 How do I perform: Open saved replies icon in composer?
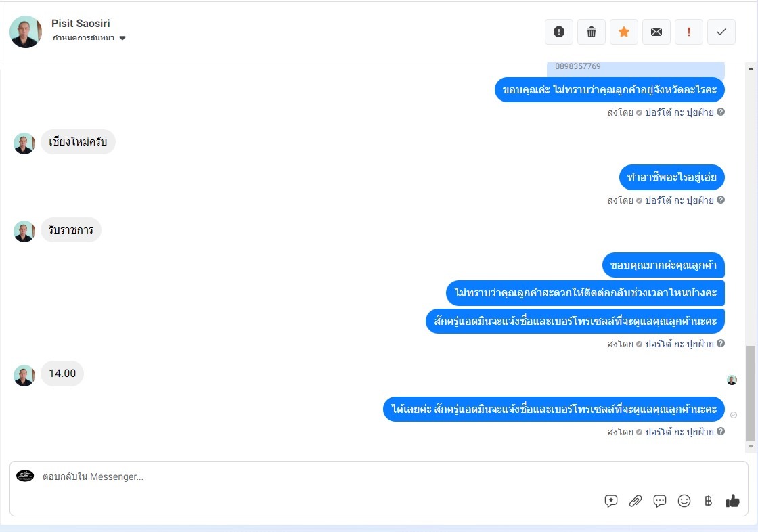[611, 501]
